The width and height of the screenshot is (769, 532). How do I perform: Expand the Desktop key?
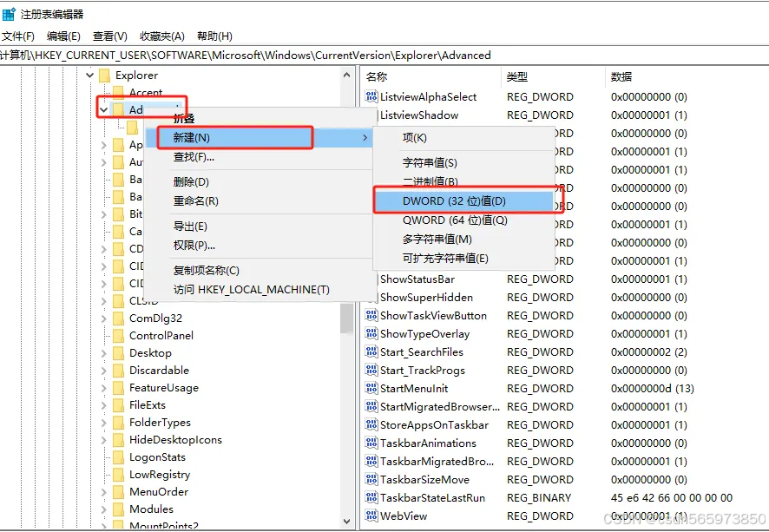[x=103, y=353]
